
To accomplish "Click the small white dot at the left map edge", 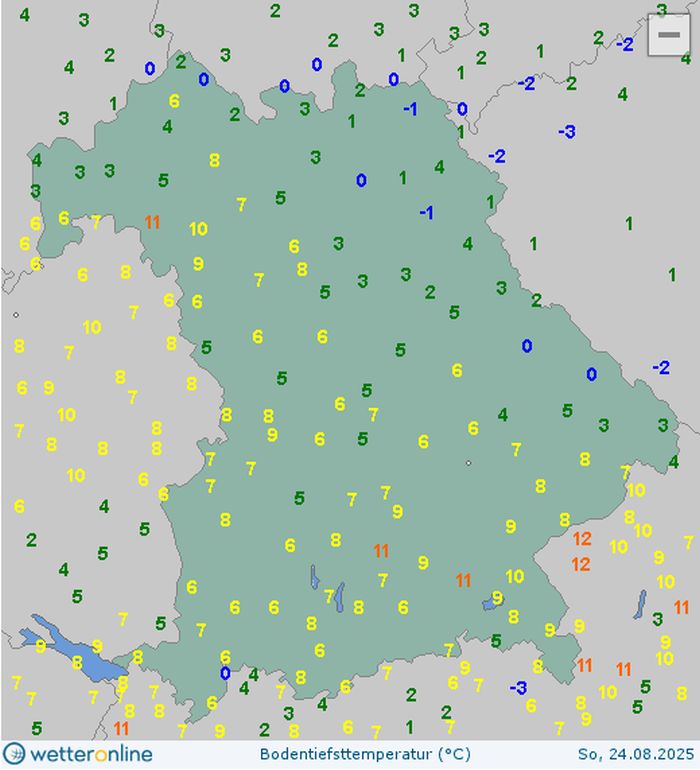I will (16, 315).
